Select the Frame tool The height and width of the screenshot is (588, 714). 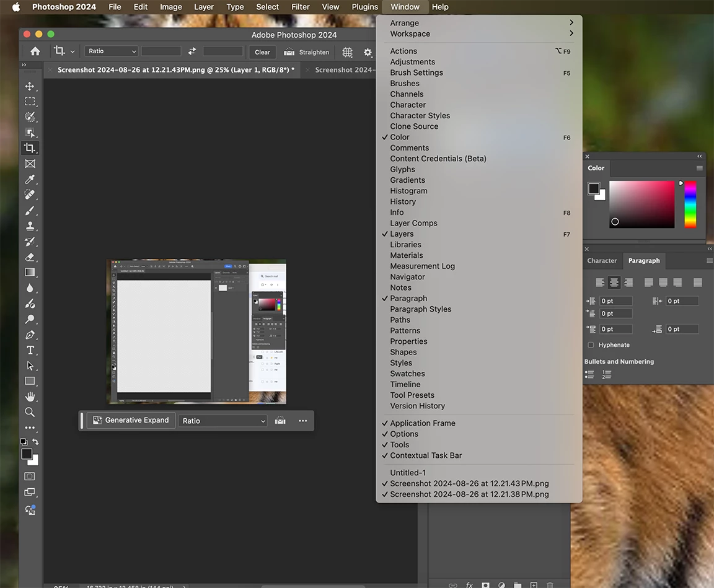tap(30, 164)
